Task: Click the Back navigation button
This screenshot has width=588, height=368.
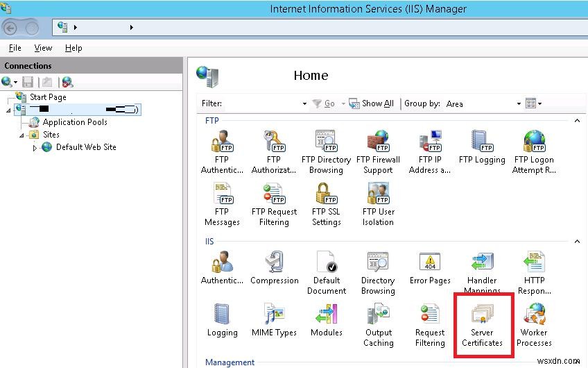Action: [10, 28]
